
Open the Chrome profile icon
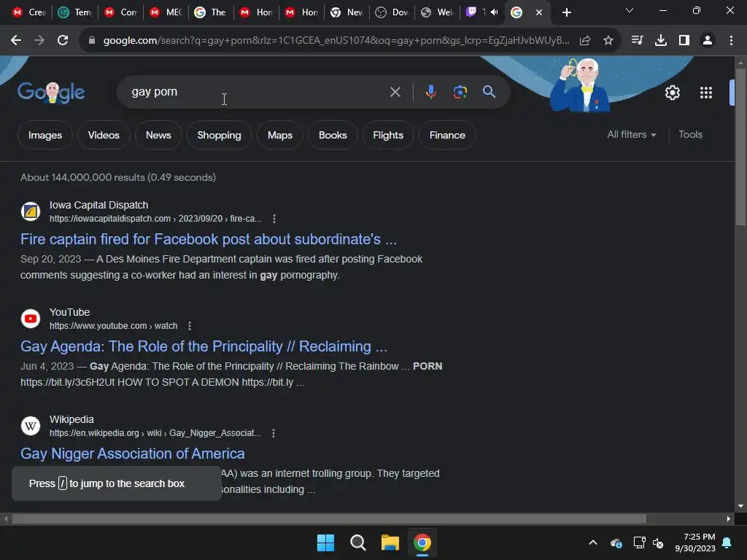tap(708, 41)
